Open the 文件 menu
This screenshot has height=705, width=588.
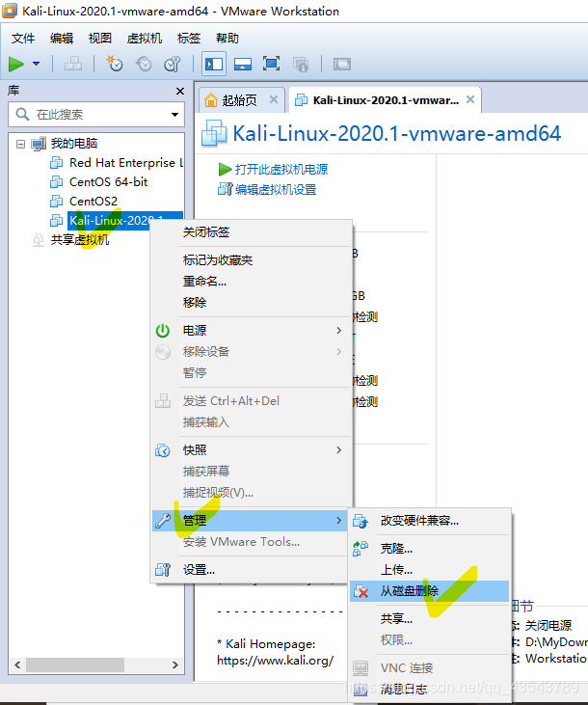(x=23, y=39)
